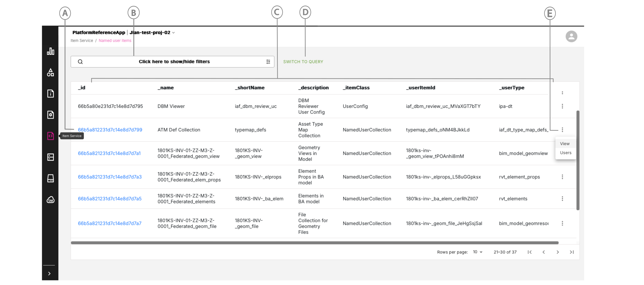The height and width of the screenshot is (285, 644).
Task: Toggle the filter sliders icon in search bar
Action: tap(268, 62)
